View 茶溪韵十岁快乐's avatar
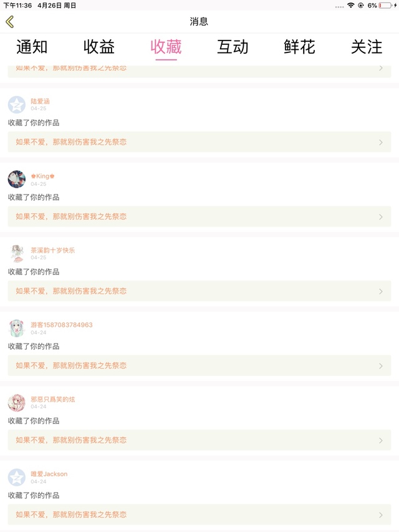The height and width of the screenshot is (532, 399). pos(17,253)
